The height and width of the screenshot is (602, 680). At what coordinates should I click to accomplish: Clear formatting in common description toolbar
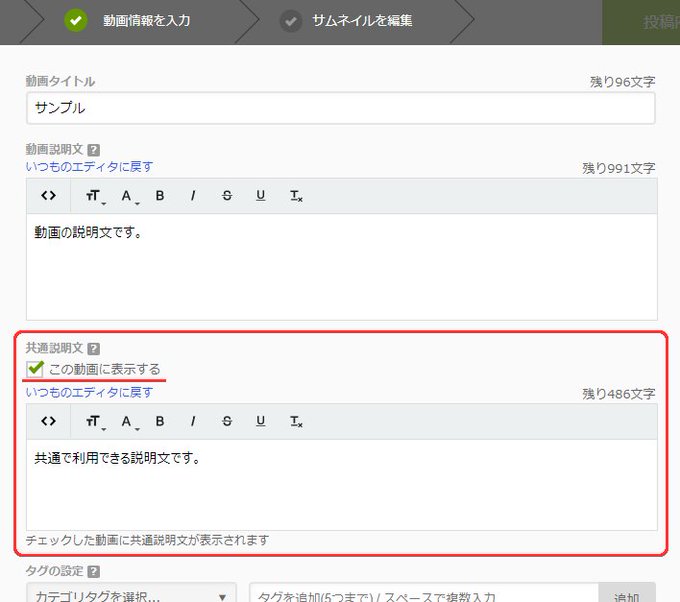pyautogui.click(x=296, y=422)
